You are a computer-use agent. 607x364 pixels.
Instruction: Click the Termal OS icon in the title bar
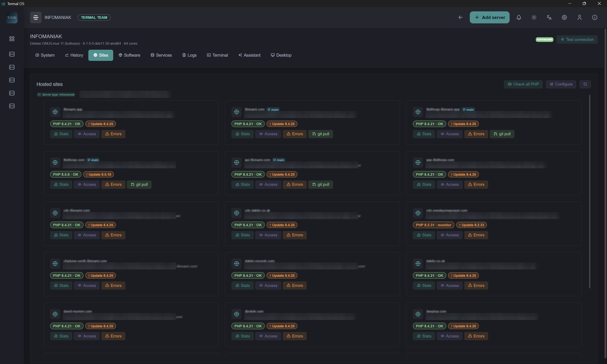click(x=3, y=3)
